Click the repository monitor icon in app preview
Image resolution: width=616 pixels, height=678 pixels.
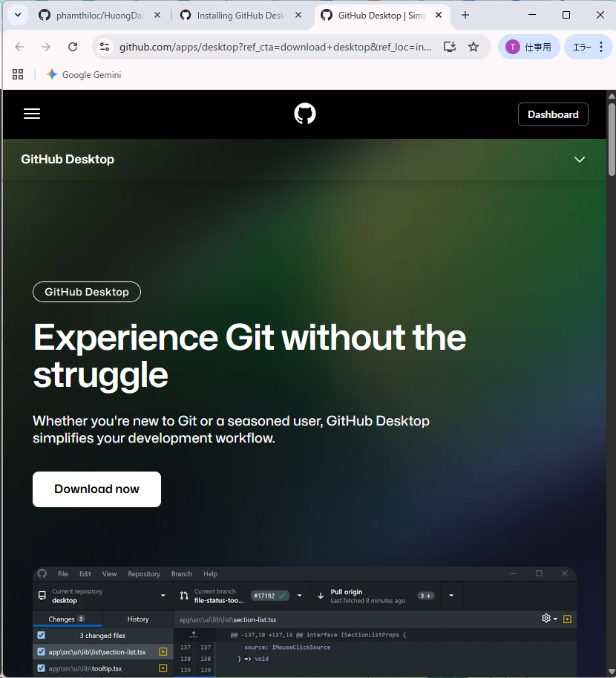[42, 596]
